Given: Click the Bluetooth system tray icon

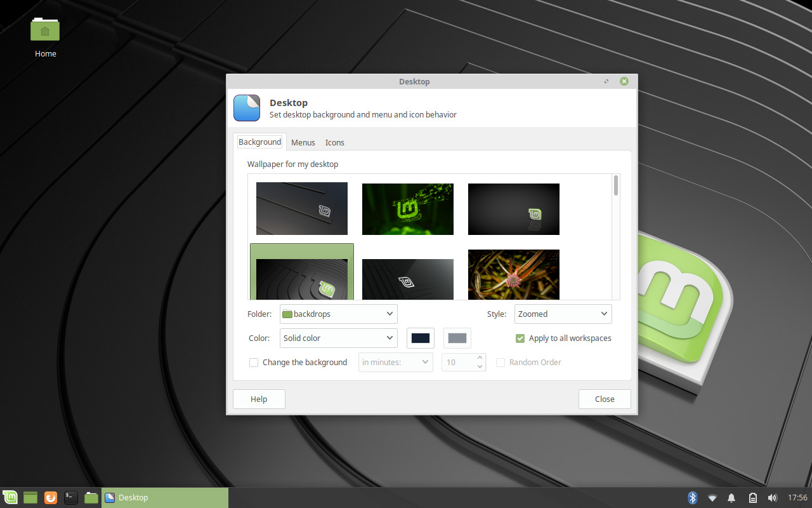Looking at the screenshot, I should (x=691, y=497).
